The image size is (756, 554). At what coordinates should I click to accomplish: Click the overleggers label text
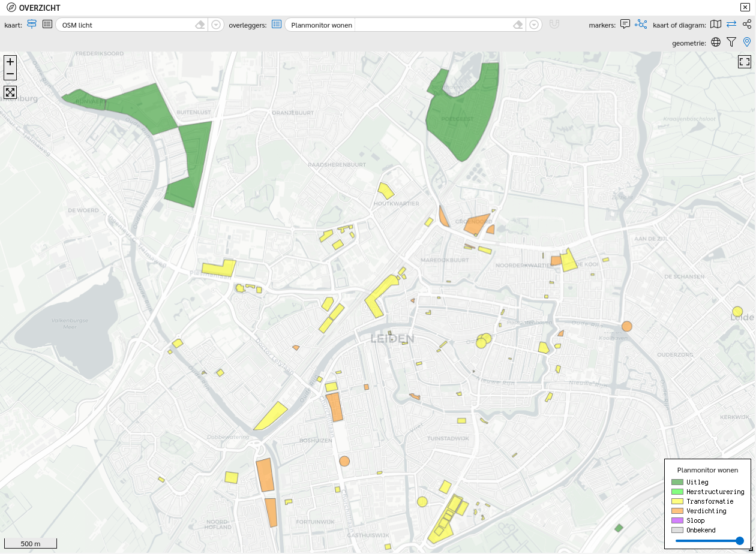point(248,25)
